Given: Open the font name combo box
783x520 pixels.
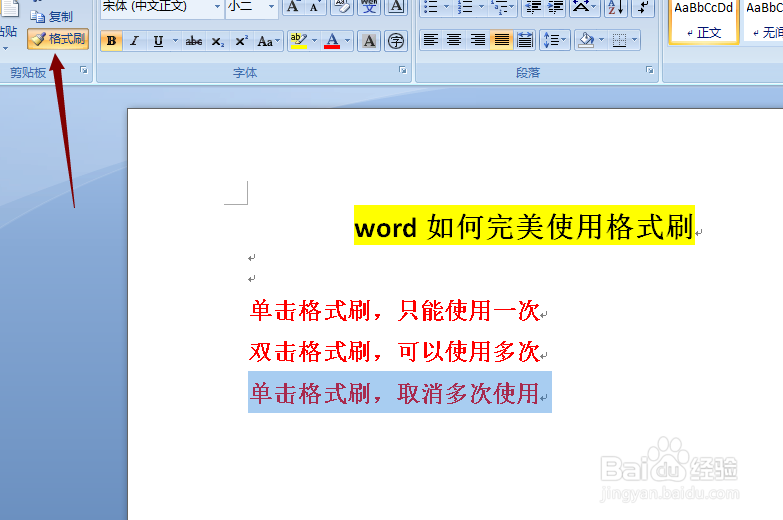Looking at the screenshot, I should (x=162, y=7).
